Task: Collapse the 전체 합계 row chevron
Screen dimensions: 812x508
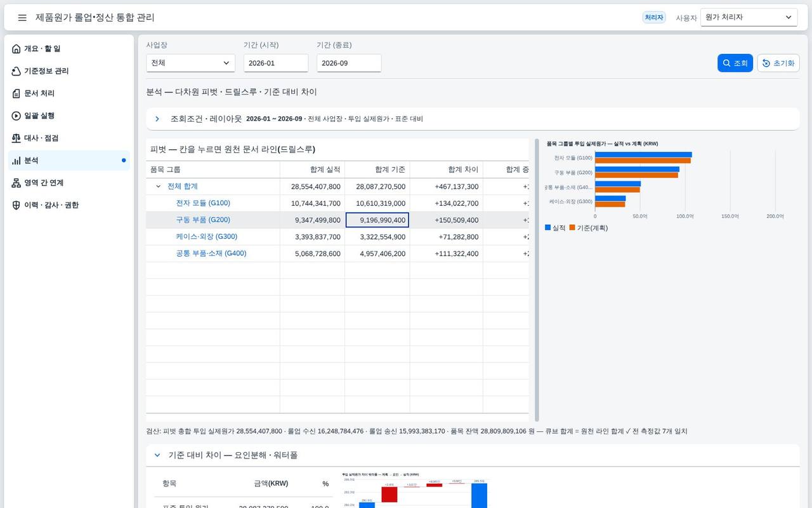Action: coord(159,187)
